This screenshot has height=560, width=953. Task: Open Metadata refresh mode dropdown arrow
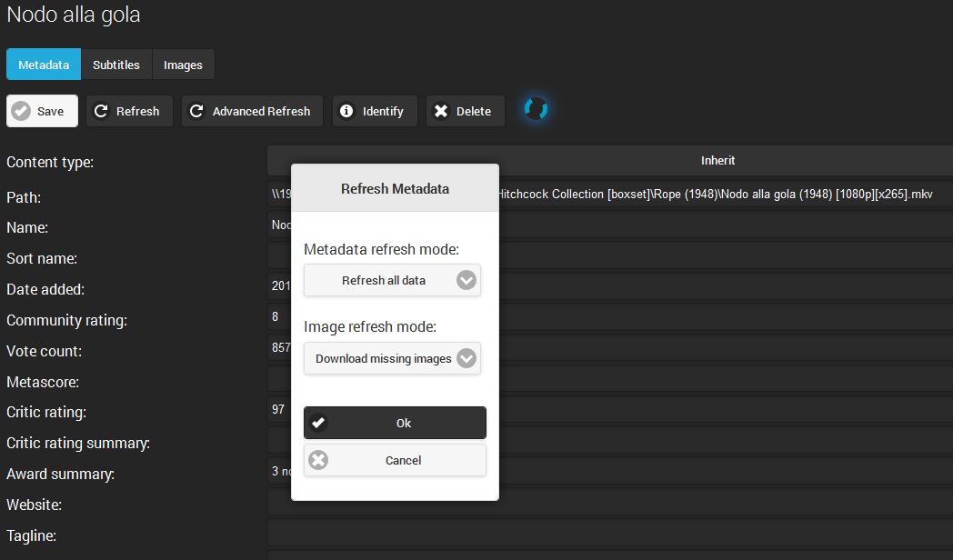point(466,280)
